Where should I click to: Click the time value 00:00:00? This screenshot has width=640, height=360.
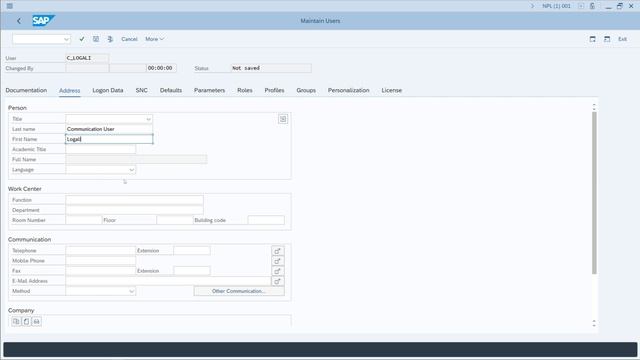coord(161,68)
